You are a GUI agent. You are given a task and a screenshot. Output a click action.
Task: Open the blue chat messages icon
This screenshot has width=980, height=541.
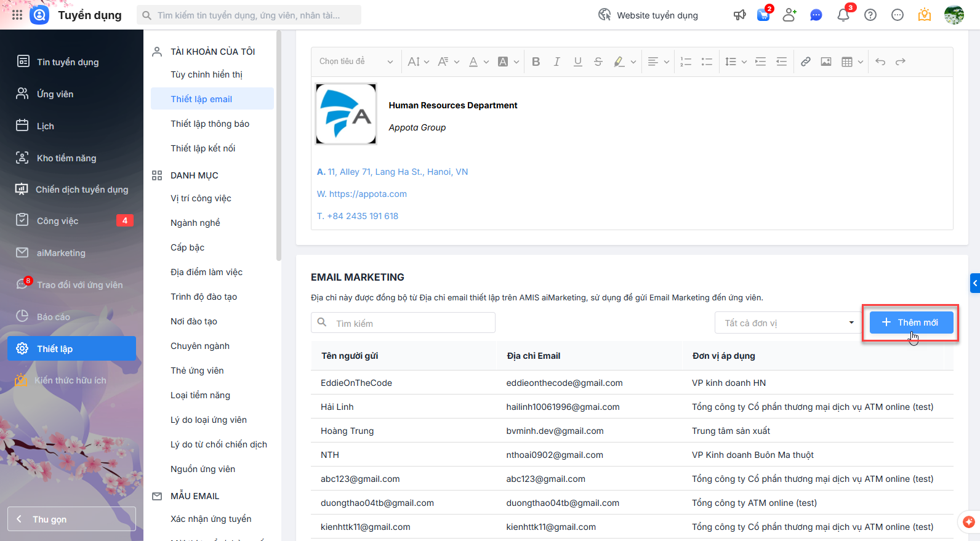(816, 15)
